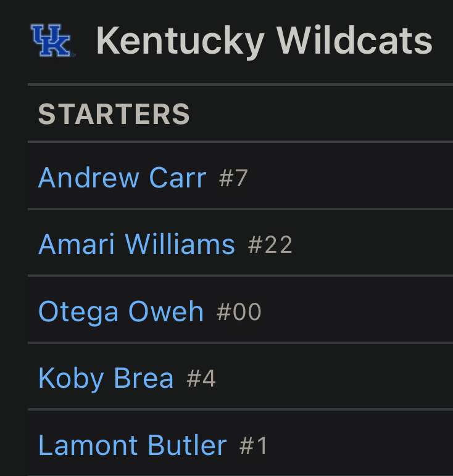Click the word Kentucky in the header
Viewport: 453px width, 476px height.
180,41
